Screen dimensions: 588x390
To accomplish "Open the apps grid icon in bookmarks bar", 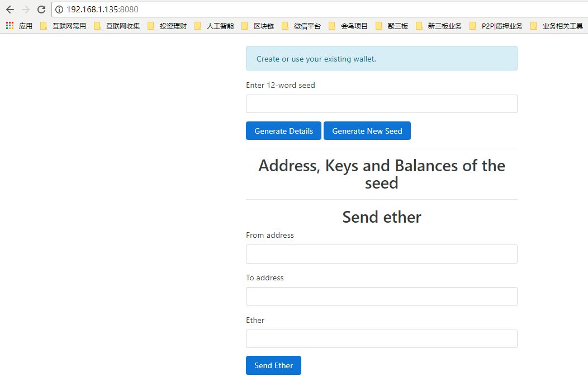I will (10, 26).
